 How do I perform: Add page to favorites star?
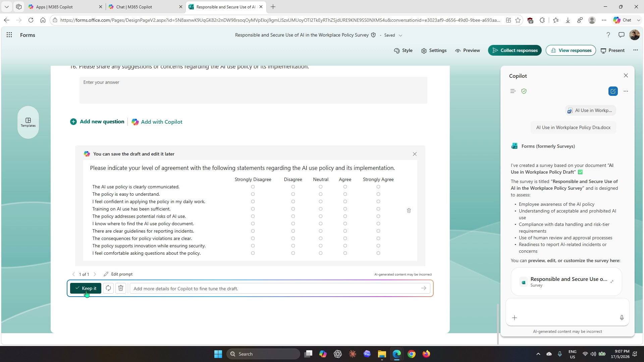[518, 20]
